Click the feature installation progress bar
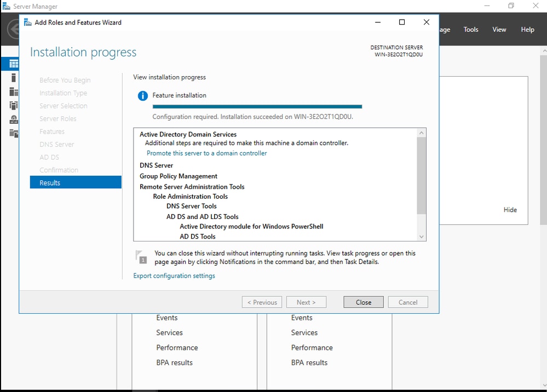Screen dimensions: 547x392 [257, 107]
